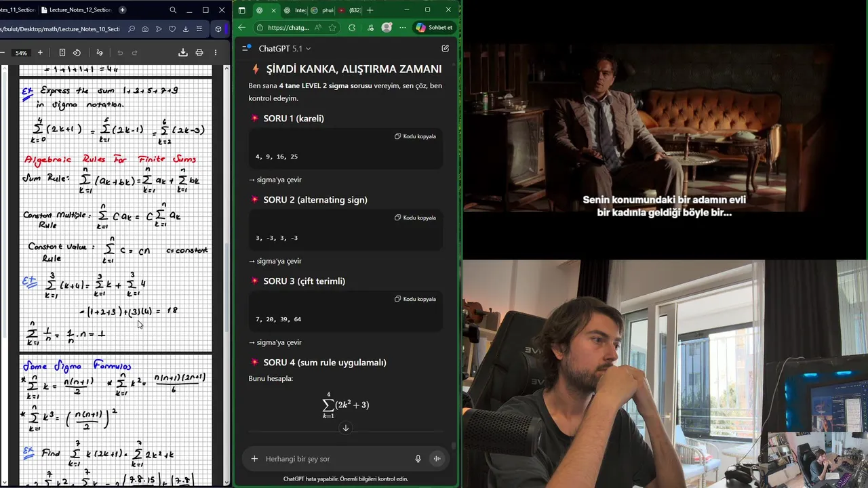Click the fit to page icon

point(62,53)
